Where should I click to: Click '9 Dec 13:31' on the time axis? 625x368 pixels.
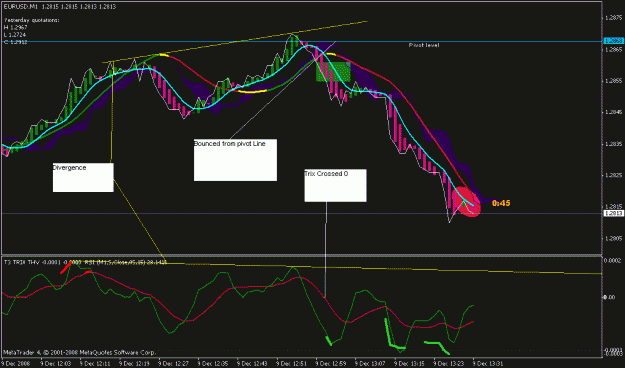tap(488, 363)
